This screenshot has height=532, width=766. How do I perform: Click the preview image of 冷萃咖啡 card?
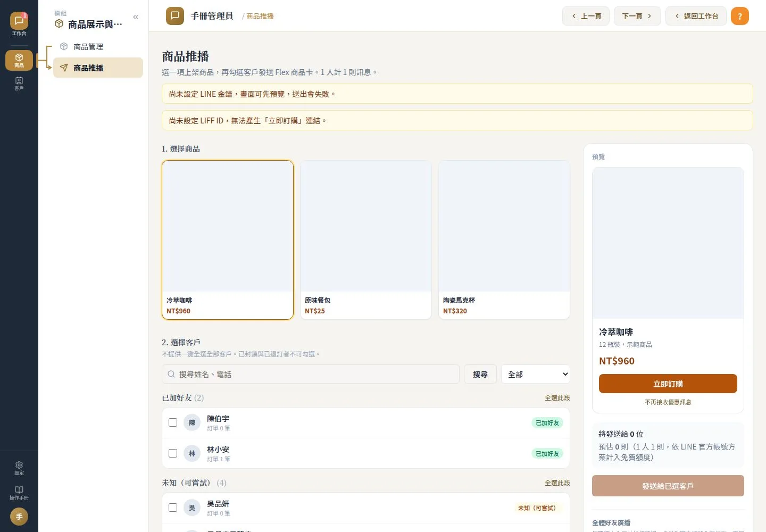pyautogui.click(x=668, y=243)
